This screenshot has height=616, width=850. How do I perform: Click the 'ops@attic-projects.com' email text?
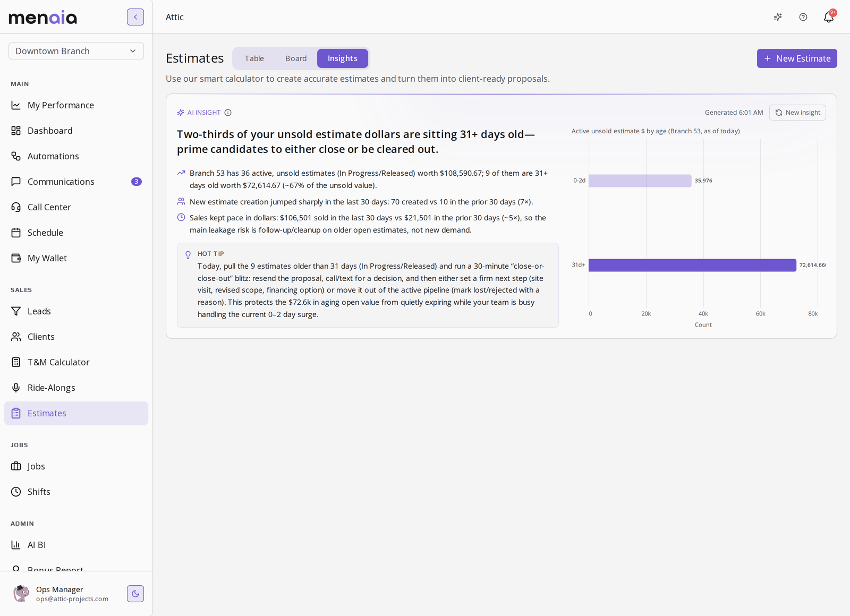click(x=72, y=599)
